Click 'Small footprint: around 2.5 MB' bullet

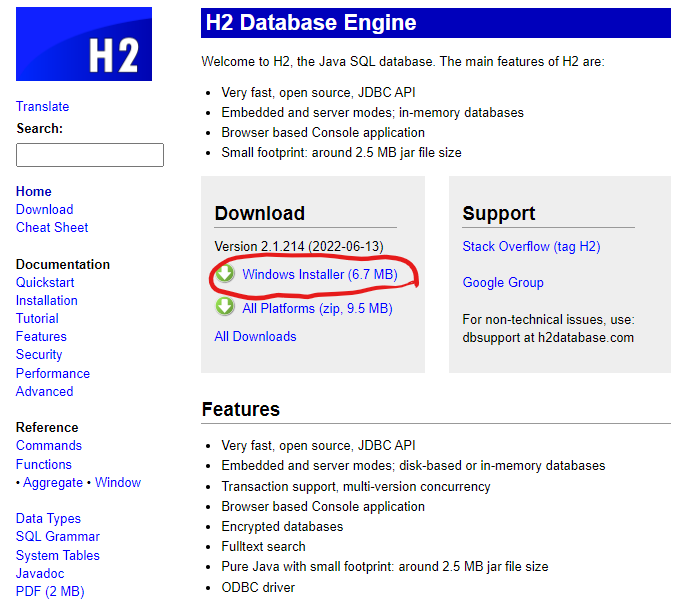point(341,153)
